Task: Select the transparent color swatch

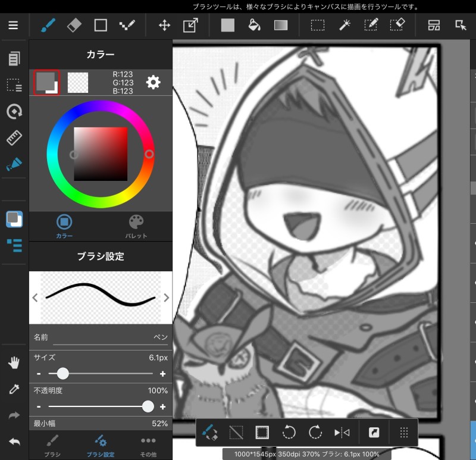Action: 78,83
